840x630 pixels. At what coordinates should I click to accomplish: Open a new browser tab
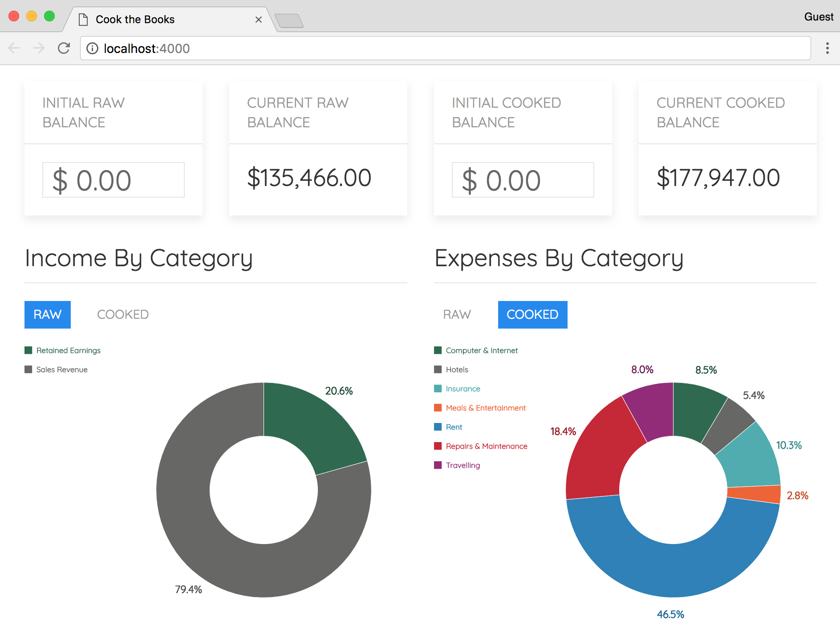tap(289, 20)
